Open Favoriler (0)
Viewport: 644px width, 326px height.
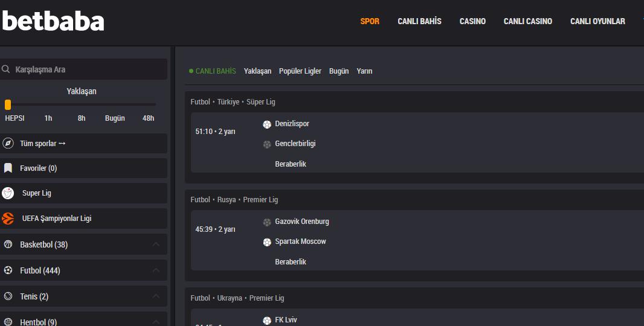[x=83, y=168]
